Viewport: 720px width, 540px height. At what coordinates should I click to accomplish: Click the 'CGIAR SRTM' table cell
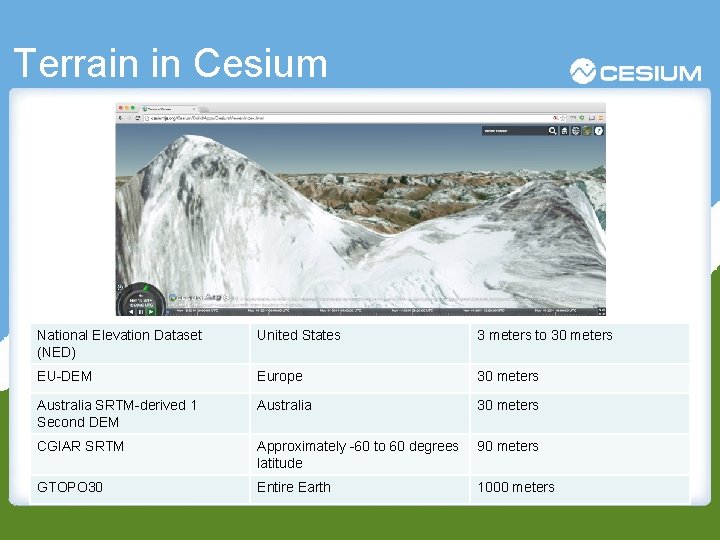[x=140, y=454]
